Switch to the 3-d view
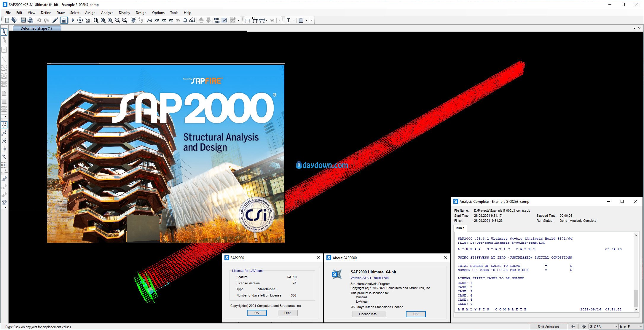 [149, 20]
